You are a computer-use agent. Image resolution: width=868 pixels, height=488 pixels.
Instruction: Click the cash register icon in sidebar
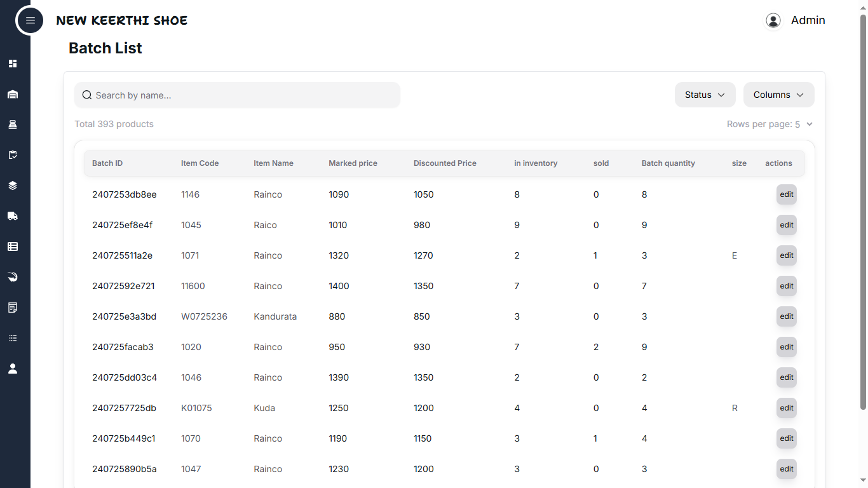[x=13, y=125]
